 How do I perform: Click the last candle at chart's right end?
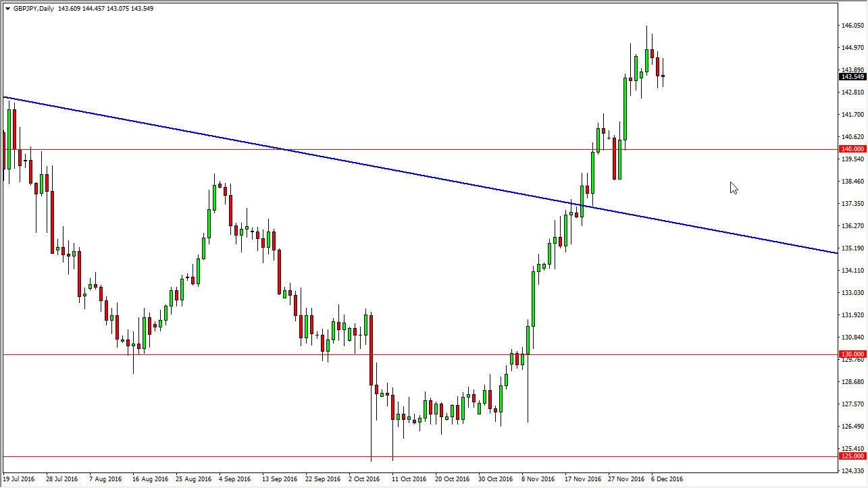coord(663,76)
